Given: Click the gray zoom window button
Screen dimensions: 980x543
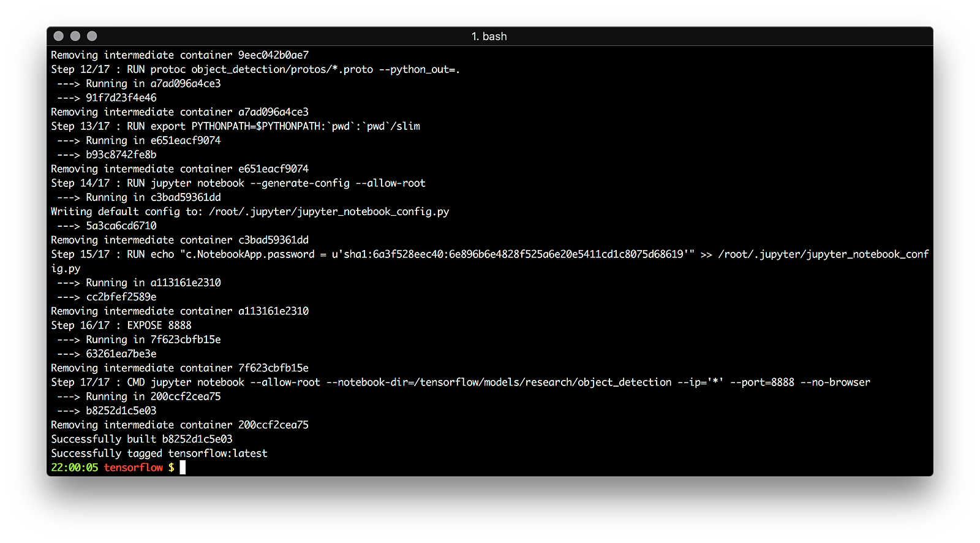Looking at the screenshot, I should 92,36.
